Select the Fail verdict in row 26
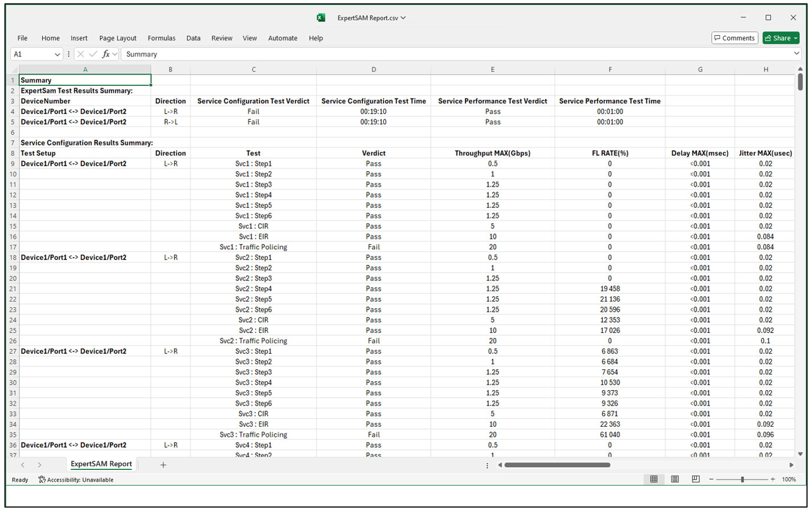 point(373,341)
